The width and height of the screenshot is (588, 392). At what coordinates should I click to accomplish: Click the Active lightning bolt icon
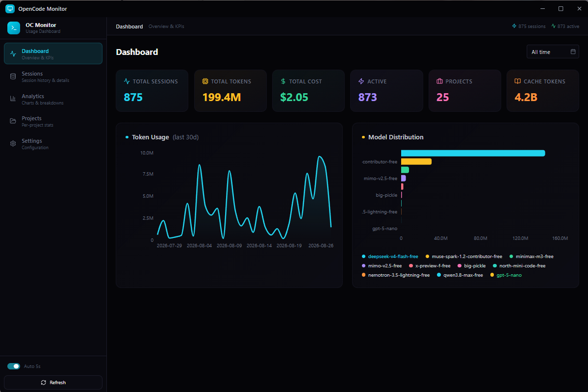point(361,81)
